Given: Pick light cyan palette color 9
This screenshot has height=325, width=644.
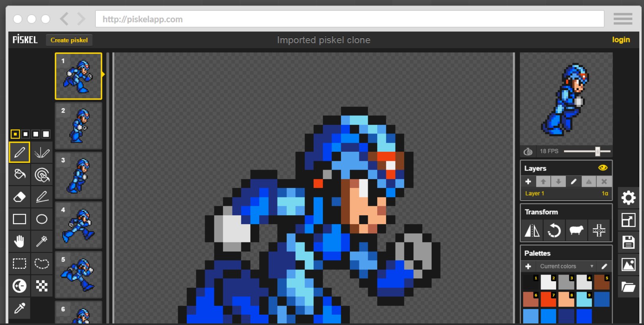Looking at the screenshot, I should coord(584,300).
